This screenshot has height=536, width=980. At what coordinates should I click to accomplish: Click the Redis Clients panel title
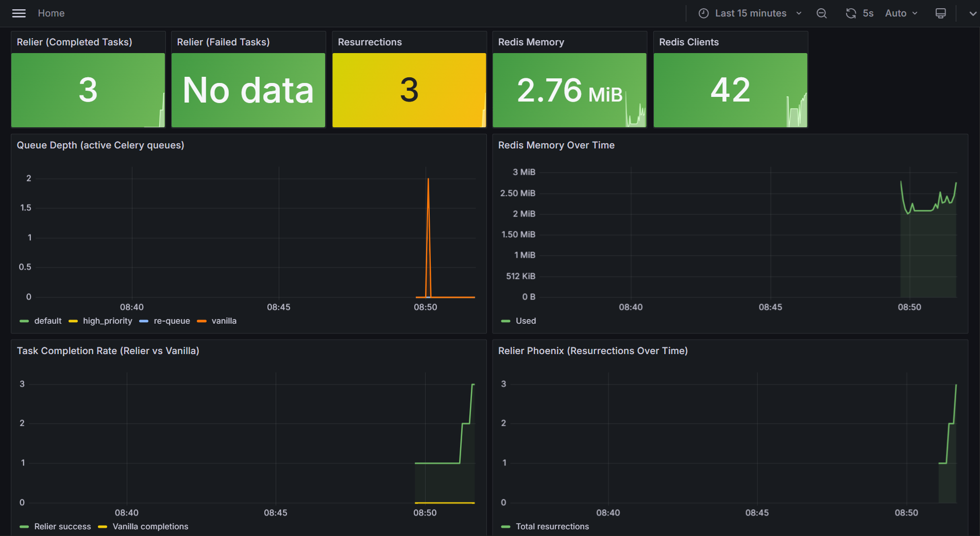pyautogui.click(x=689, y=42)
